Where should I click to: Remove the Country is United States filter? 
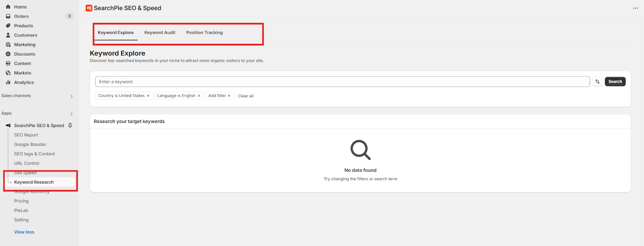click(148, 96)
